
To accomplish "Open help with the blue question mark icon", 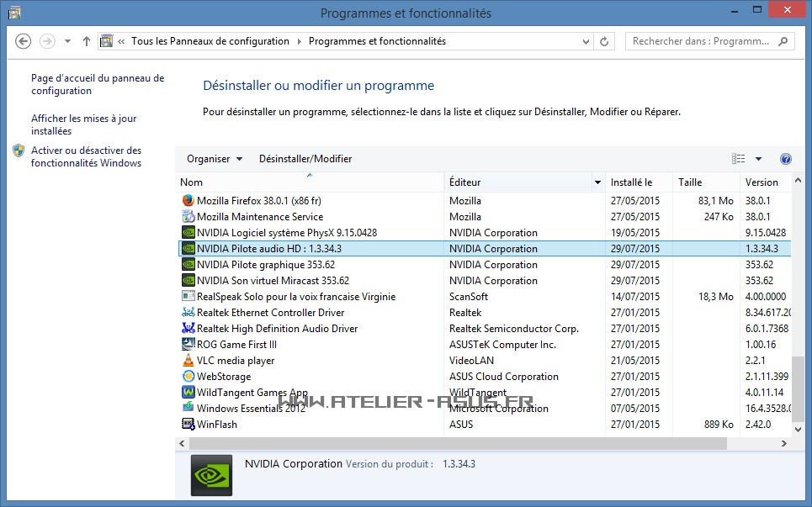I will point(786,159).
